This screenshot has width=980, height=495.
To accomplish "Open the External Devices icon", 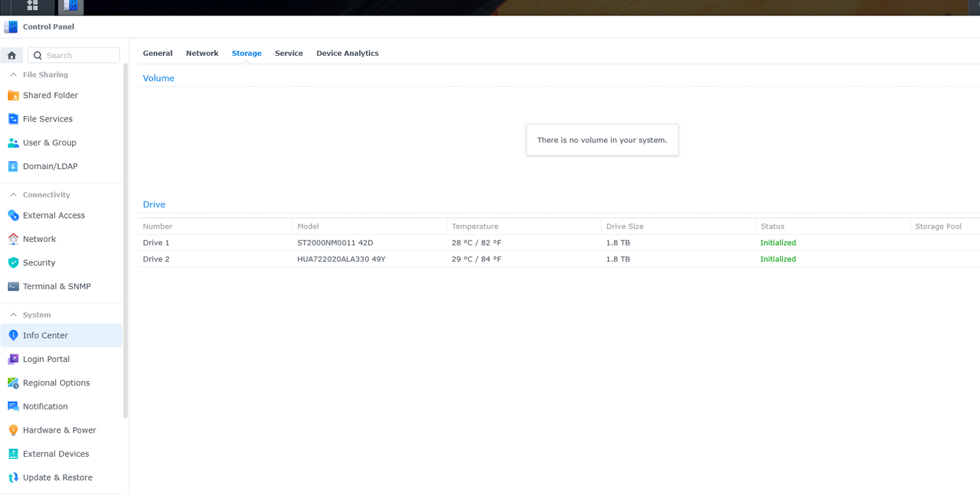I will click(13, 454).
